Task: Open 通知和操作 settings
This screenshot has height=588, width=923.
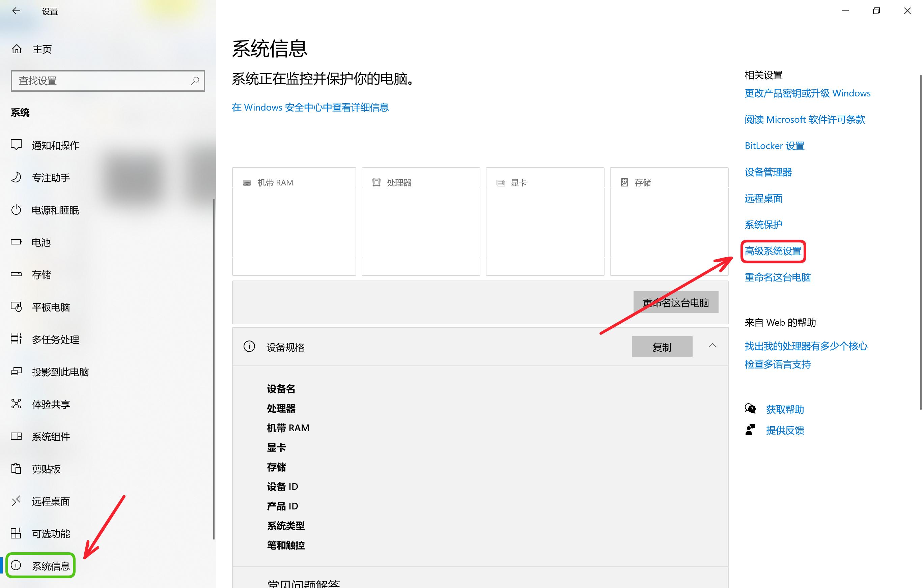Action: point(56,145)
